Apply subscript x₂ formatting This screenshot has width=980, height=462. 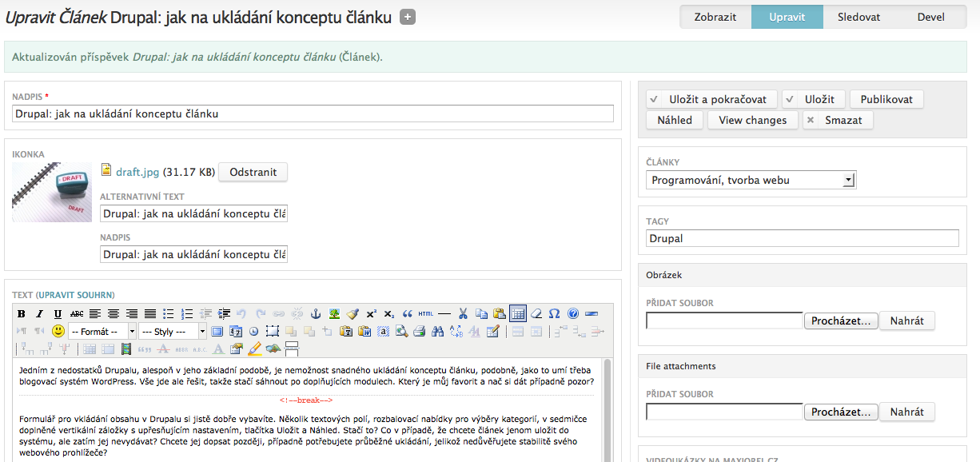pyautogui.click(x=389, y=313)
